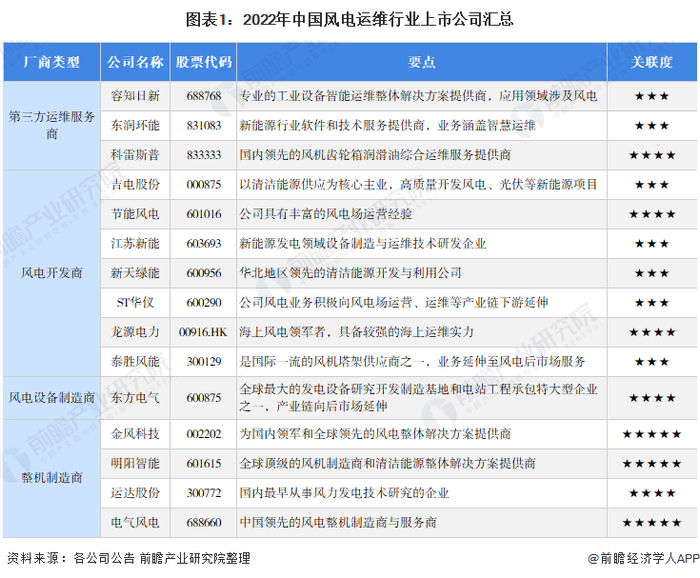The height and width of the screenshot is (578, 700).
Task: Click company name 科雷斯普
Action: (x=135, y=155)
